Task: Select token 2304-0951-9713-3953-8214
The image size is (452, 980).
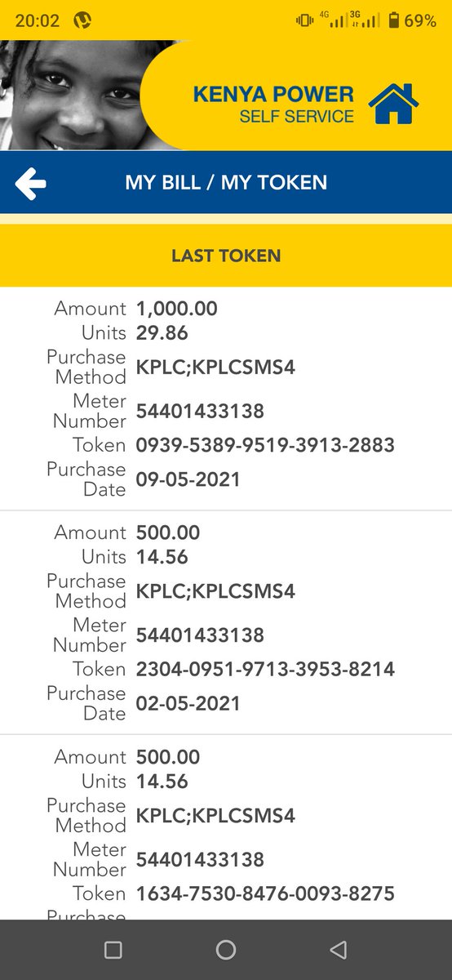Action: click(266, 670)
